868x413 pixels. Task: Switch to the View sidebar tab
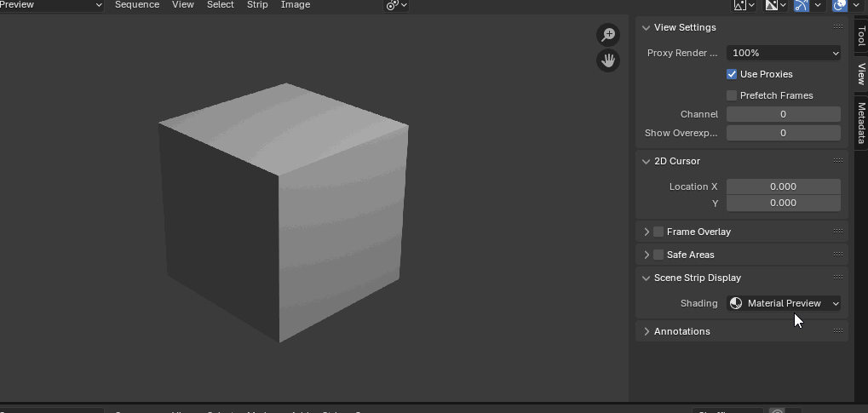861,73
